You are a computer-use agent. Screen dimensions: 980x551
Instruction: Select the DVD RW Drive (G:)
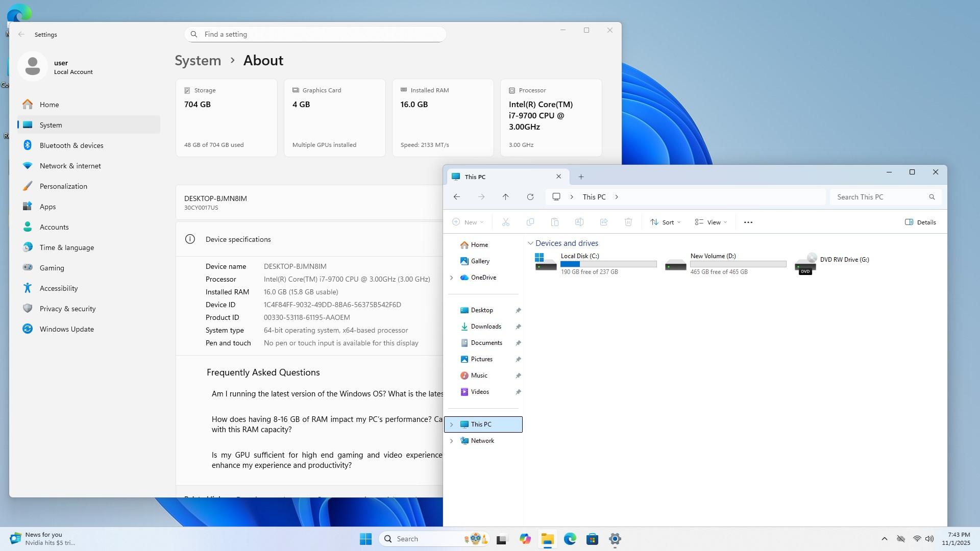click(x=831, y=263)
